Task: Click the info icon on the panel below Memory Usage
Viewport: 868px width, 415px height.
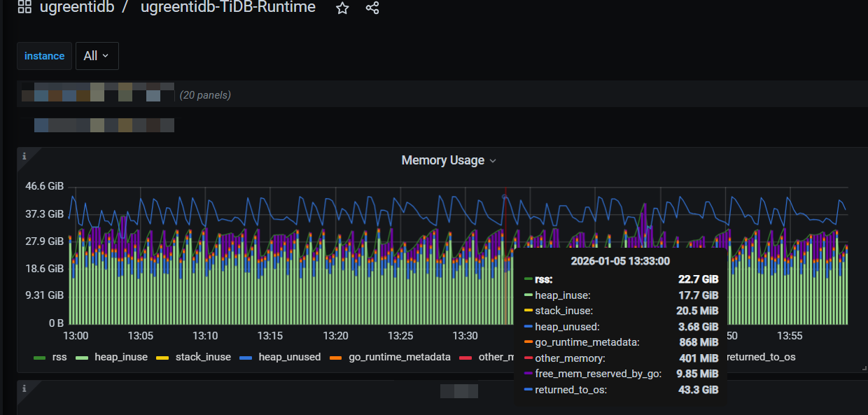Action: pyautogui.click(x=24, y=387)
